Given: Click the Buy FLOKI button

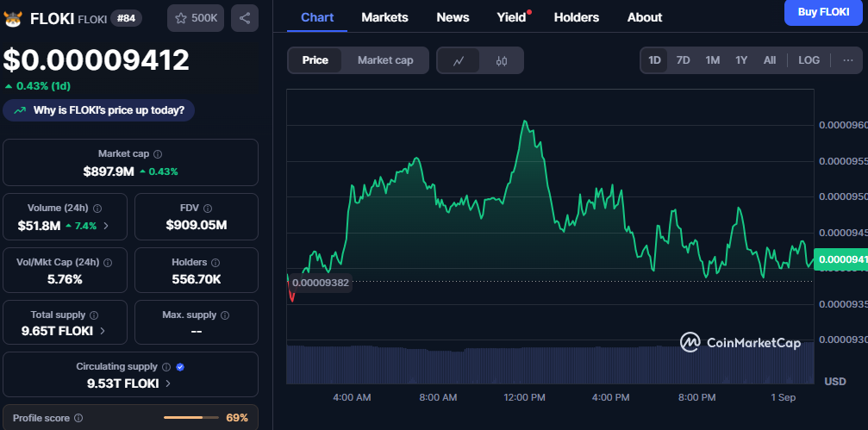Looking at the screenshot, I should tap(822, 12).
